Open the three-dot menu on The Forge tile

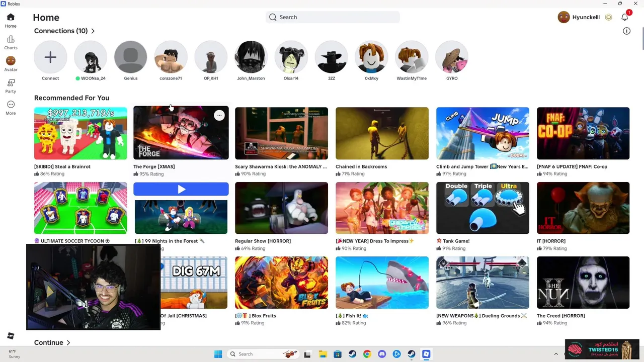click(x=219, y=116)
